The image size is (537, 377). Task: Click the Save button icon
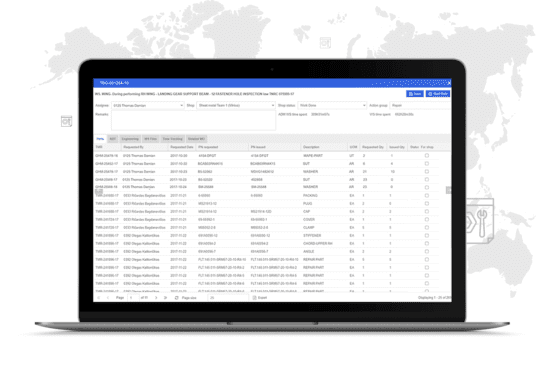[x=411, y=94]
